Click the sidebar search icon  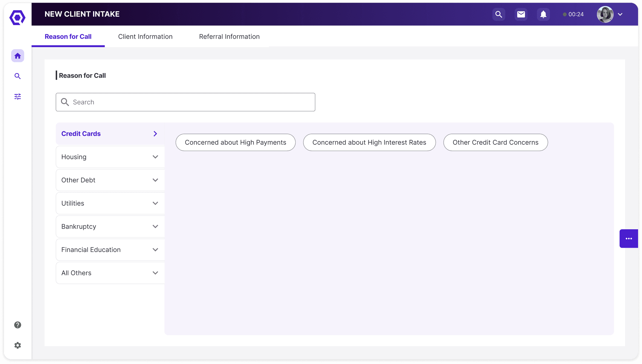click(18, 76)
